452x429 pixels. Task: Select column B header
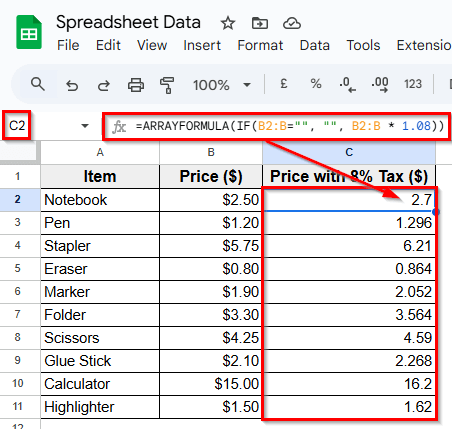(211, 152)
